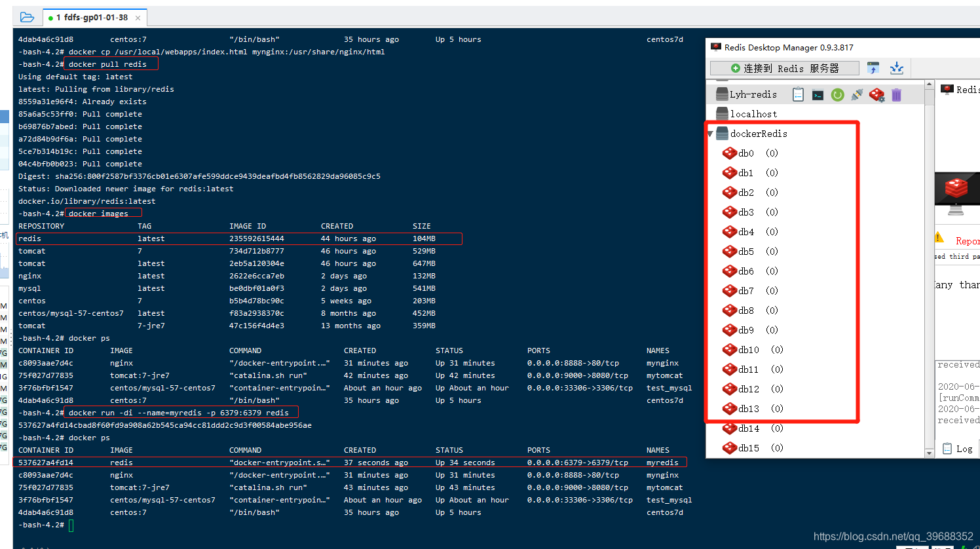Screen dimensions: 980x549
Task: Click the terminal command prompt cursor
Action: 71,525
